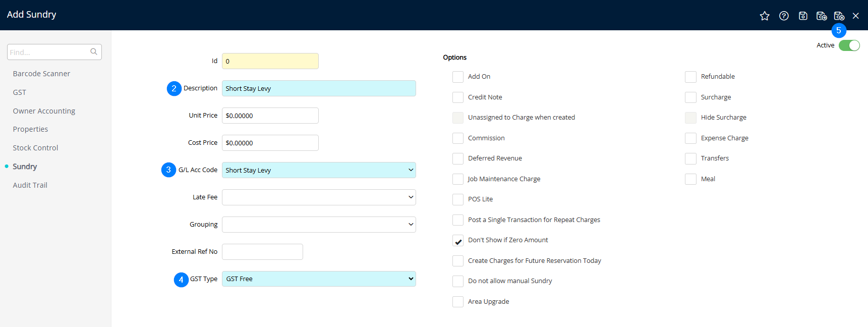Tick the Refundable checkbox

[690, 77]
